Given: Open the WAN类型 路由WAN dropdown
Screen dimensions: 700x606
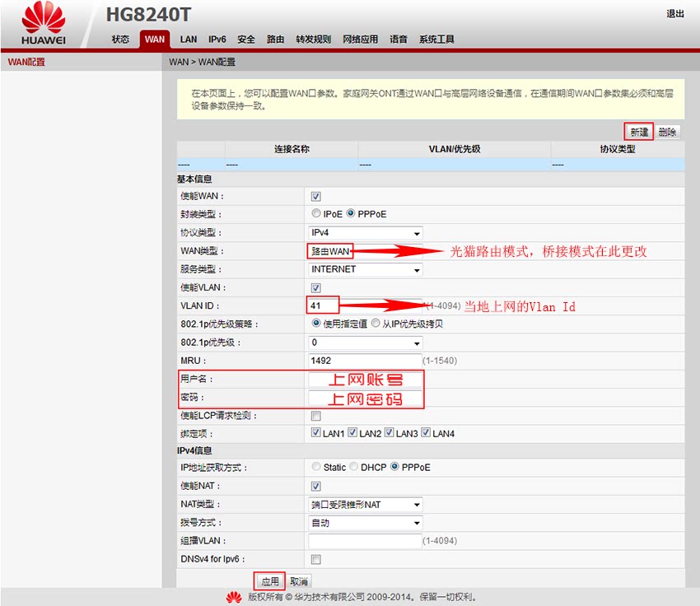Looking at the screenshot, I should [x=365, y=251].
